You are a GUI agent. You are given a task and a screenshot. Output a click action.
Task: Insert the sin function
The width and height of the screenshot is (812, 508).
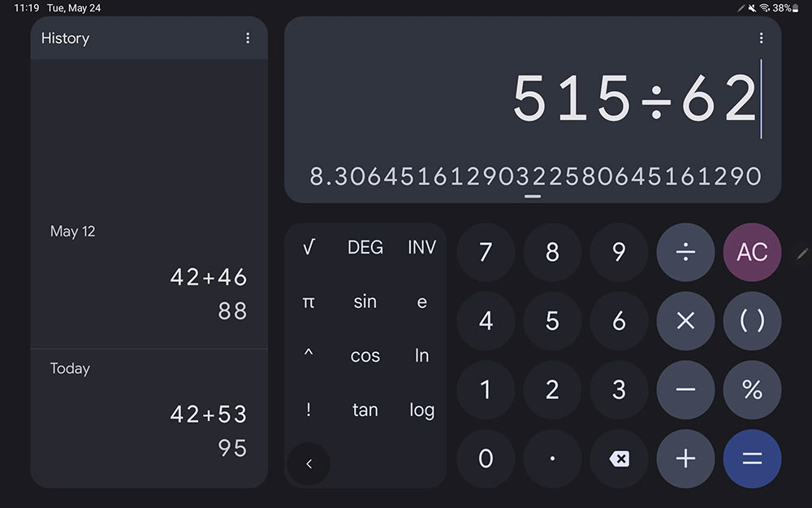(x=365, y=302)
